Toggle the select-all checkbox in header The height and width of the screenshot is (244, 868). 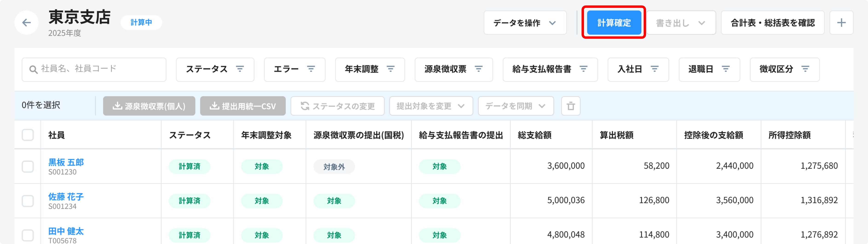point(28,135)
